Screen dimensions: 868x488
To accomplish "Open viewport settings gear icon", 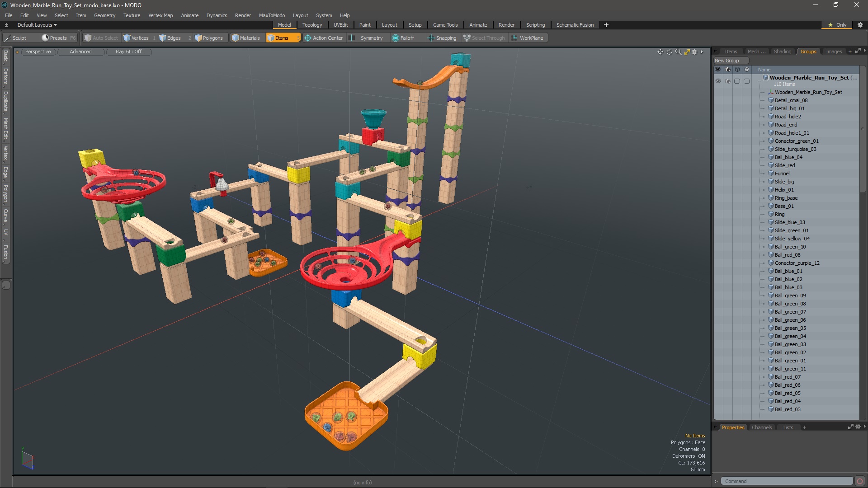I will tap(695, 52).
